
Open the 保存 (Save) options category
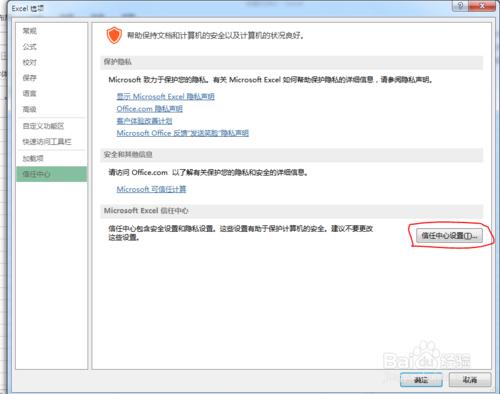(29, 78)
